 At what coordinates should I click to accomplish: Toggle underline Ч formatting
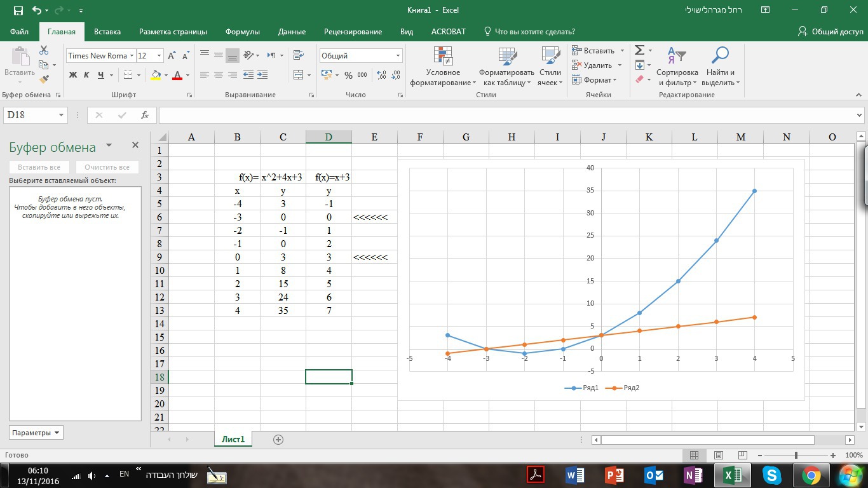pyautogui.click(x=101, y=75)
